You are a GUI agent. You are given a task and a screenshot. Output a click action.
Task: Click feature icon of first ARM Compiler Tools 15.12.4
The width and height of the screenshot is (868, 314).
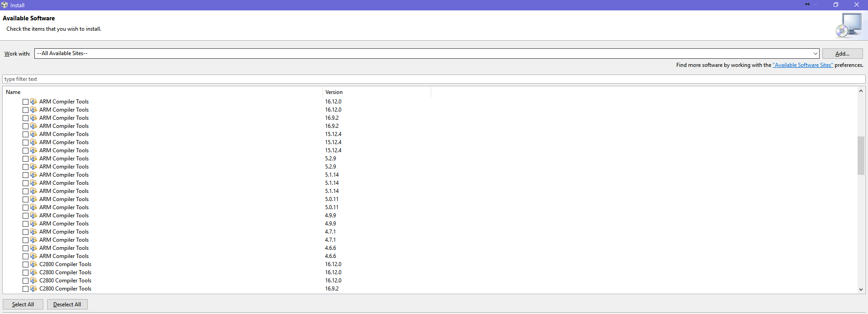tap(33, 134)
